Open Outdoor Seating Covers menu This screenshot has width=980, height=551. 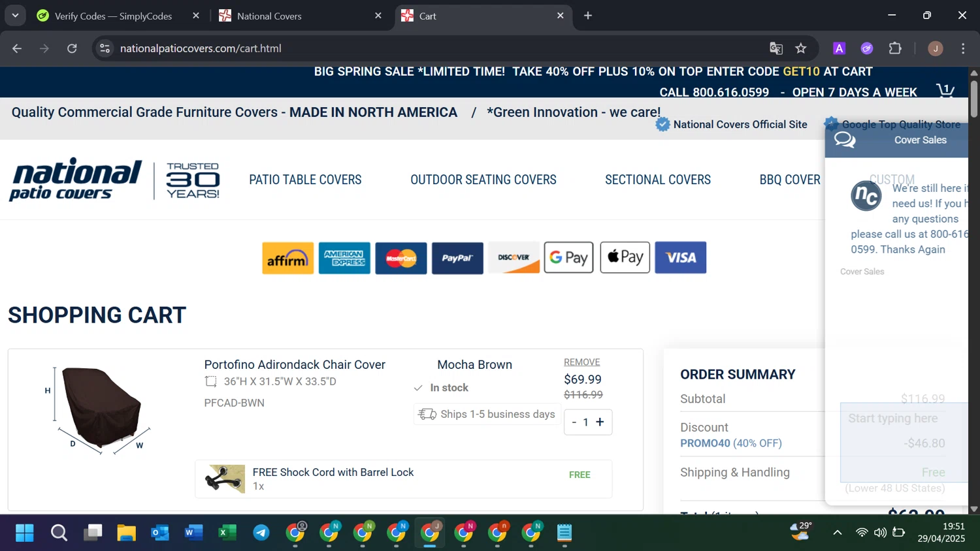[483, 180]
